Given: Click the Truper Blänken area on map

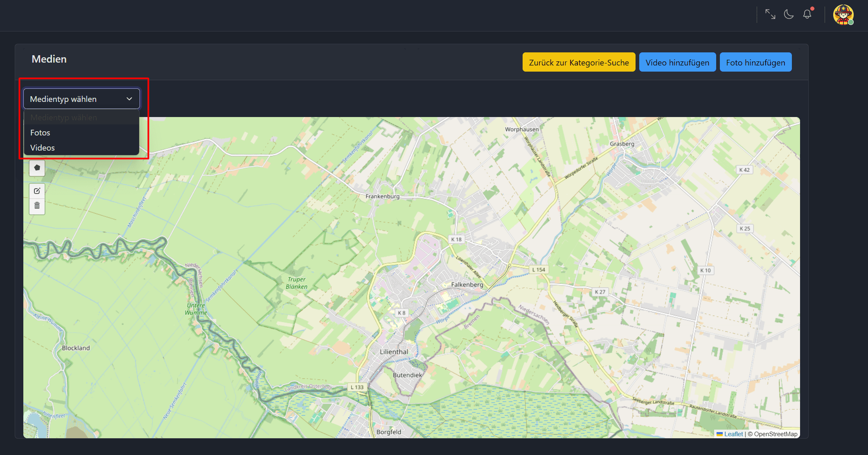Looking at the screenshot, I should [x=297, y=283].
